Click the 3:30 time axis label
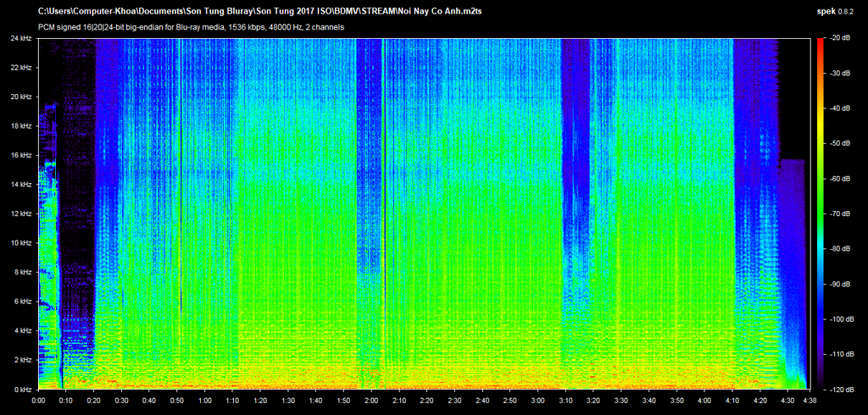Viewport: 868px width, 415px height. click(x=620, y=400)
